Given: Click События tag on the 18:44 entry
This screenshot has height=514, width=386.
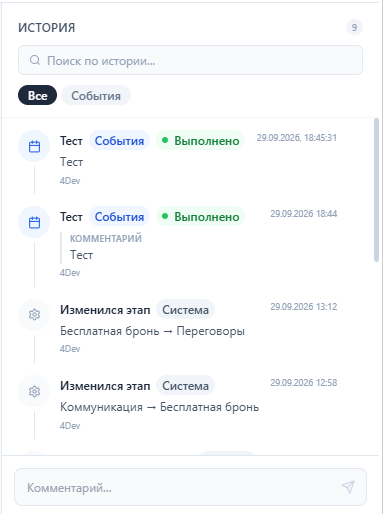Looking at the screenshot, I should [x=119, y=216].
